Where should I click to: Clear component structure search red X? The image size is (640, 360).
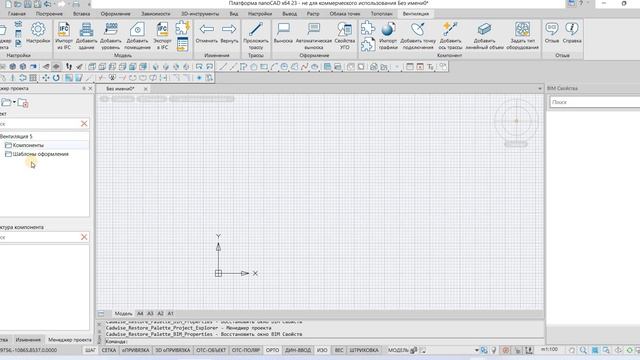(x=84, y=237)
